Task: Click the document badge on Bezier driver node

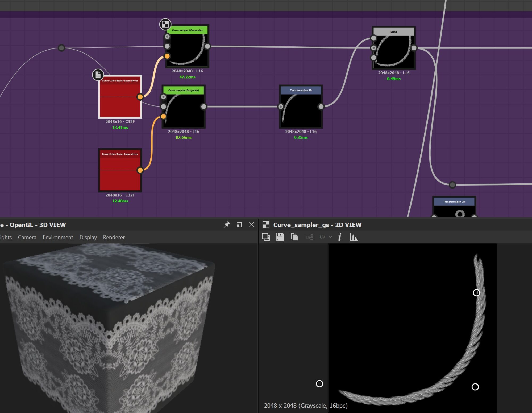Action: pos(98,75)
